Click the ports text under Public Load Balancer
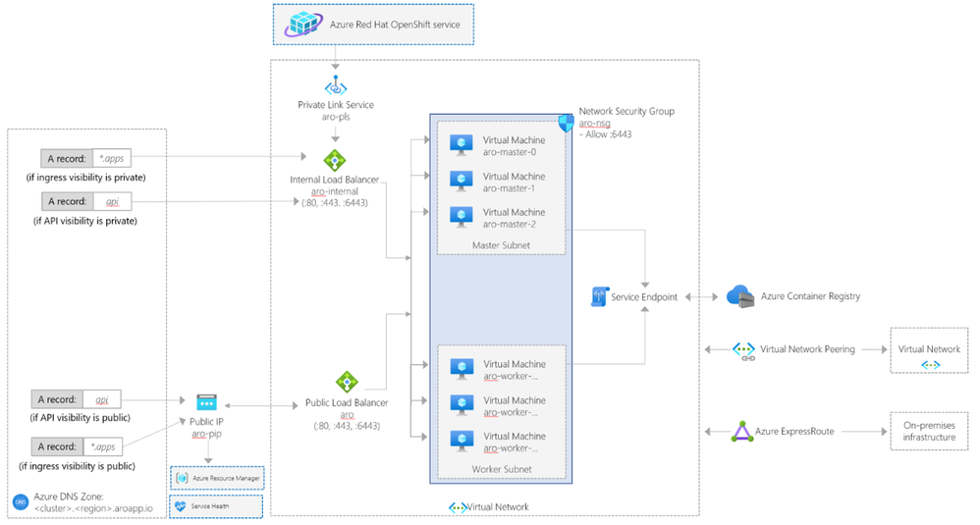Viewport: 980px width, 525px height. coord(347,426)
